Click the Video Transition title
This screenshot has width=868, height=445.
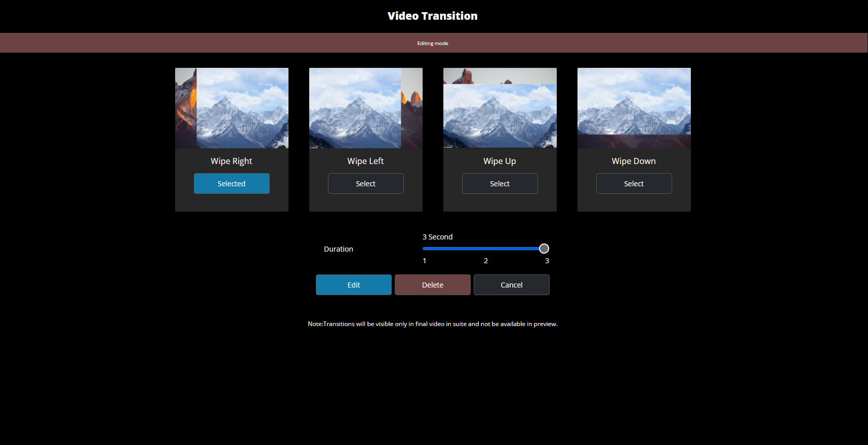(x=432, y=16)
